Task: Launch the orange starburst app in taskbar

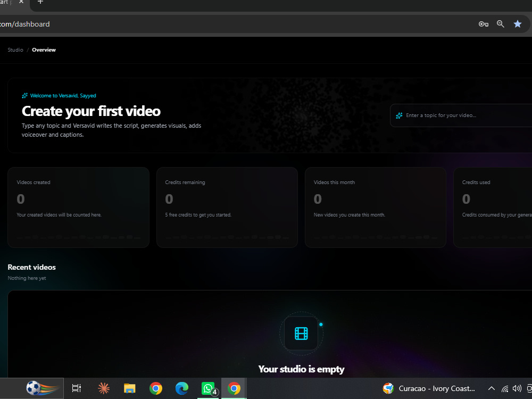Action: tap(104, 388)
